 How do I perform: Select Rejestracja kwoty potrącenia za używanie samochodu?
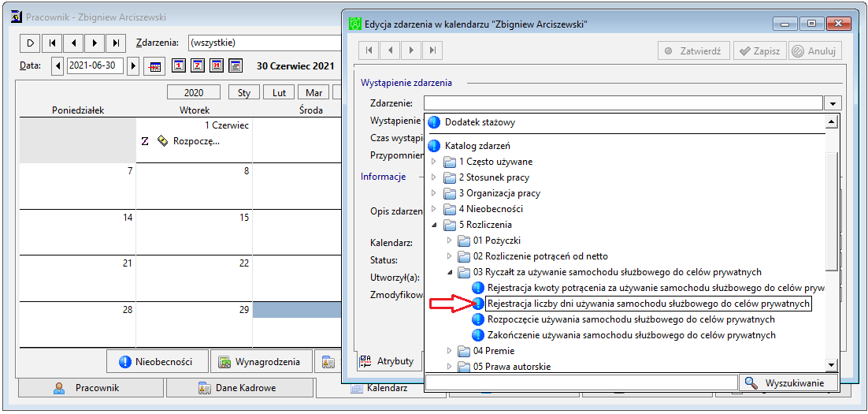coord(656,288)
